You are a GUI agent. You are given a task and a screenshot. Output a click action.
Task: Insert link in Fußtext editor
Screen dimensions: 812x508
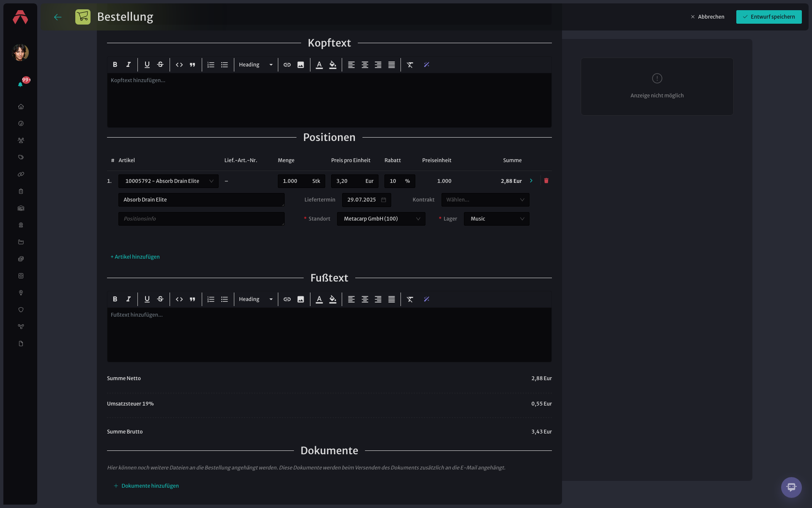pos(287,299)
